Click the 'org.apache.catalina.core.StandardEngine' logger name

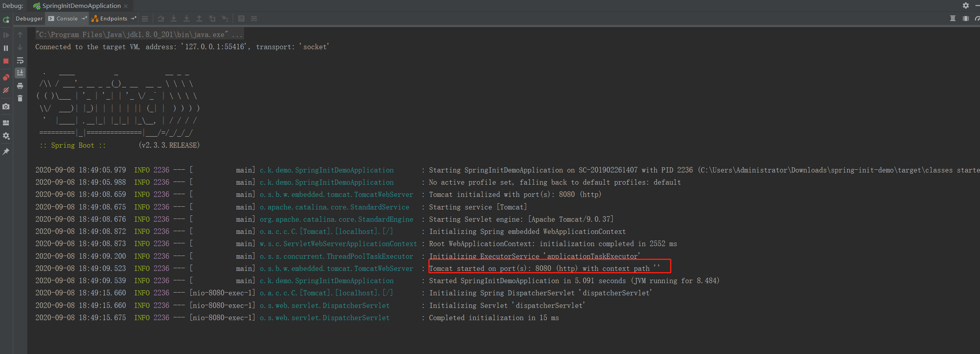pos(336,219)
